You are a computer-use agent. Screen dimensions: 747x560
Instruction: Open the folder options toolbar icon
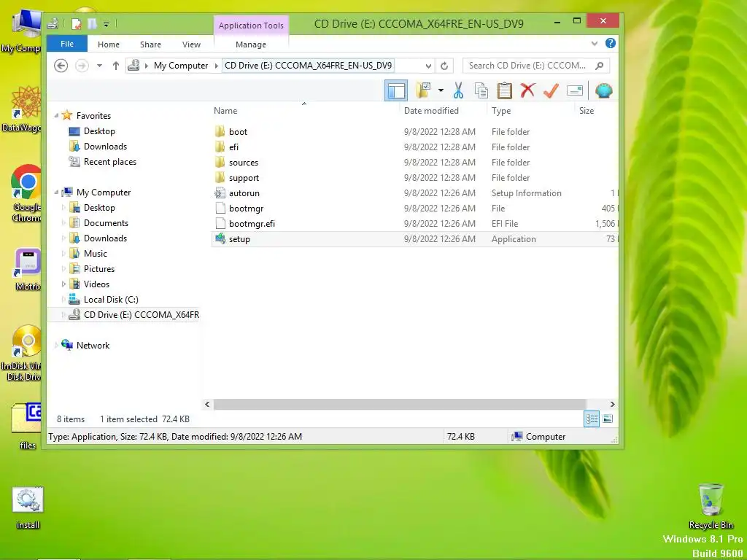coord(423,90)
